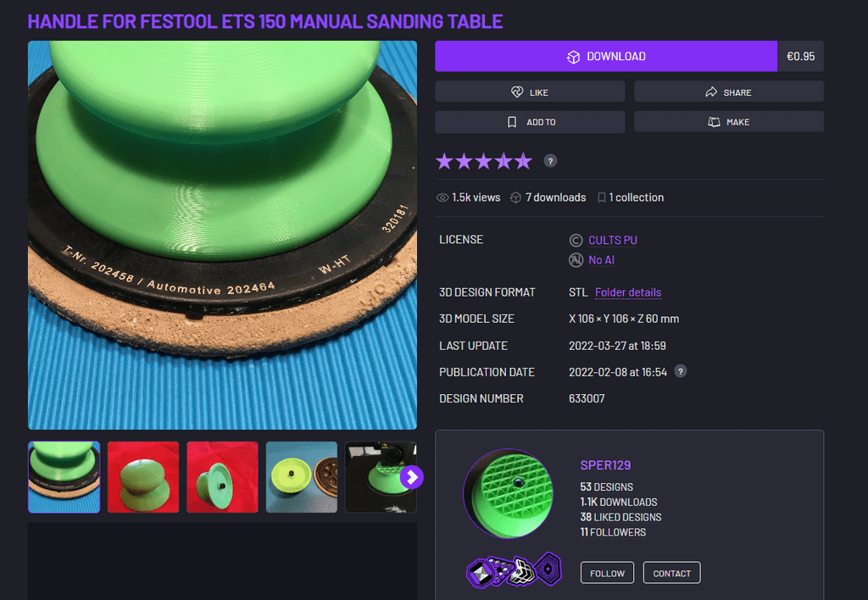
Task: Click the '1.5k views' text
Action: [476, 197]
